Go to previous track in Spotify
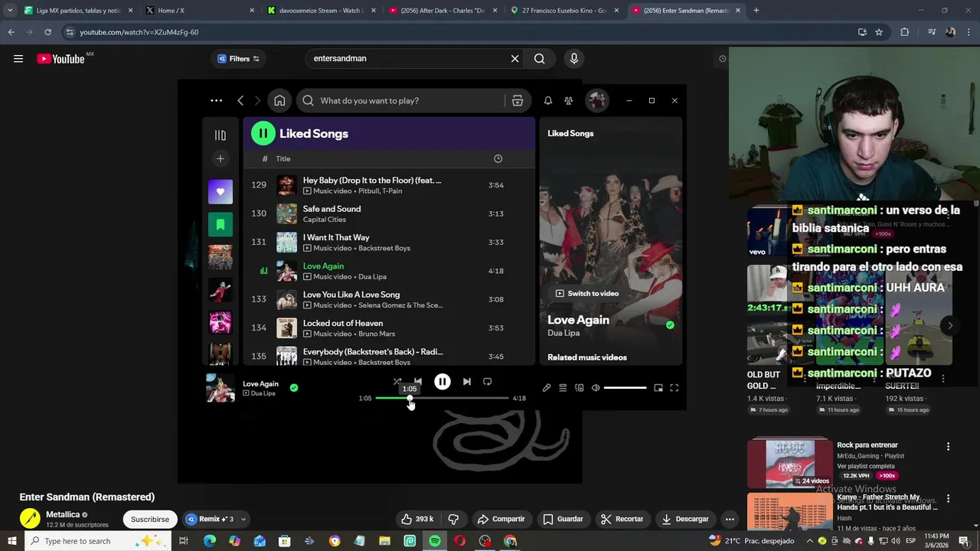This screenshot has width=980, height=551. 418,381
